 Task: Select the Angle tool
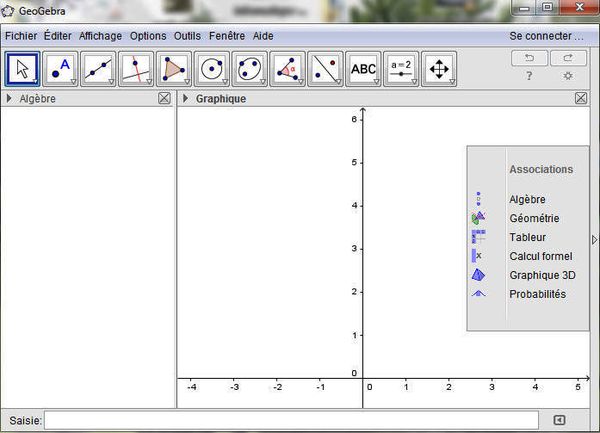[288, 69]
